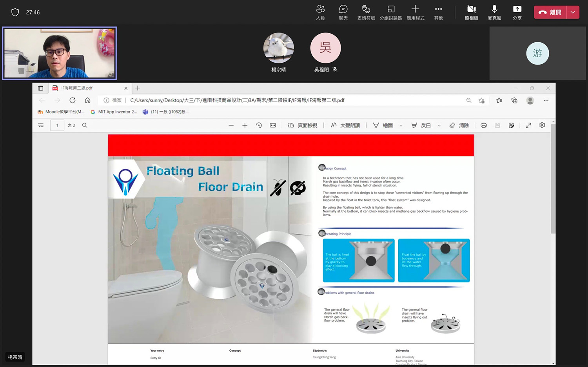The image size is (588, 367).
Task: Click the fit to width icon
Action: (273, 125)
